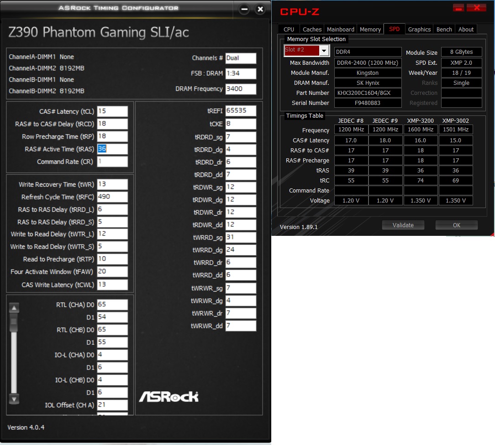Click the OK button in CPU-Z
This screenshot has width=495, height=448.
click(456, 225)
